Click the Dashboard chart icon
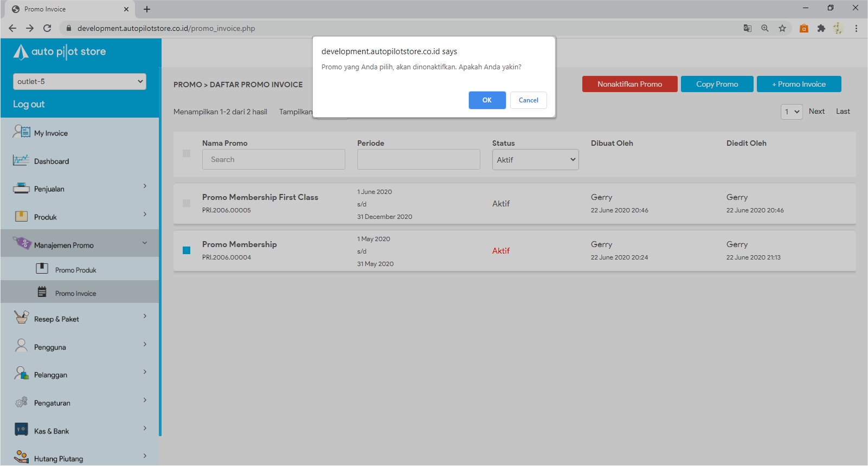This screenshot has height=466, width=868. click(x=21, y=160)
